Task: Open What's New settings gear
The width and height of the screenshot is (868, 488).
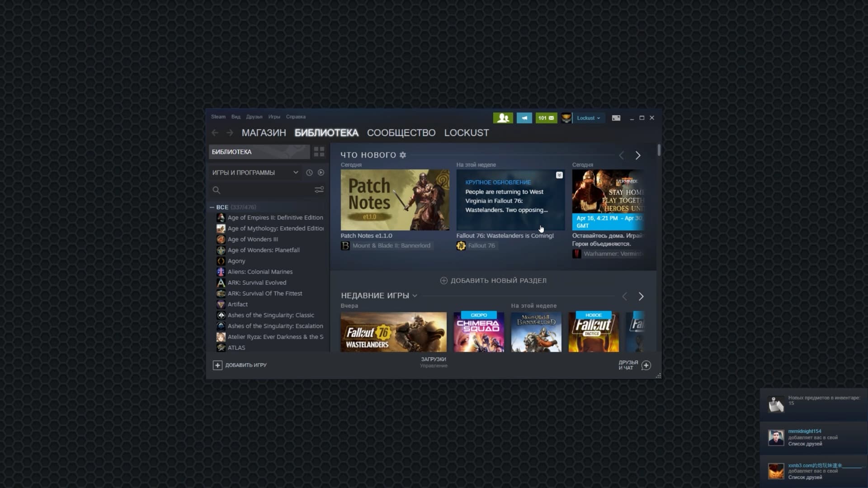Action: point(403,155)
